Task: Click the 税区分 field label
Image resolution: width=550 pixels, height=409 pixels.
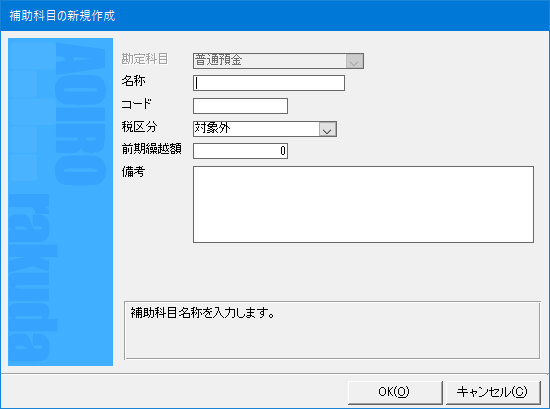Action: click(x=139, y=127)
